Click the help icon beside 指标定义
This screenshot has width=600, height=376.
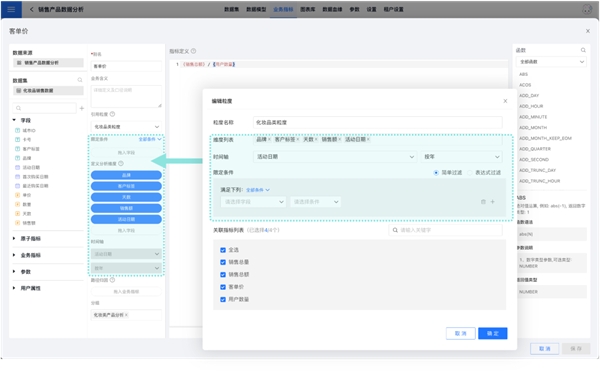tap(194, 51)
